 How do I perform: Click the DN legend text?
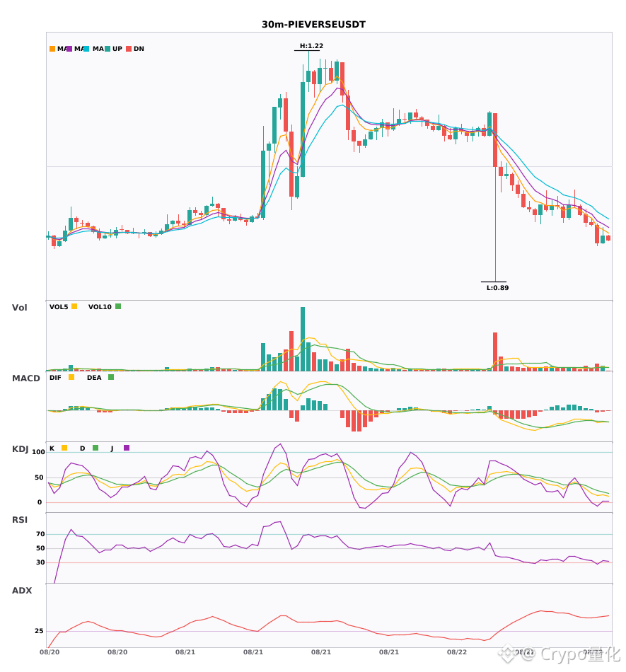tap(139, 49)
